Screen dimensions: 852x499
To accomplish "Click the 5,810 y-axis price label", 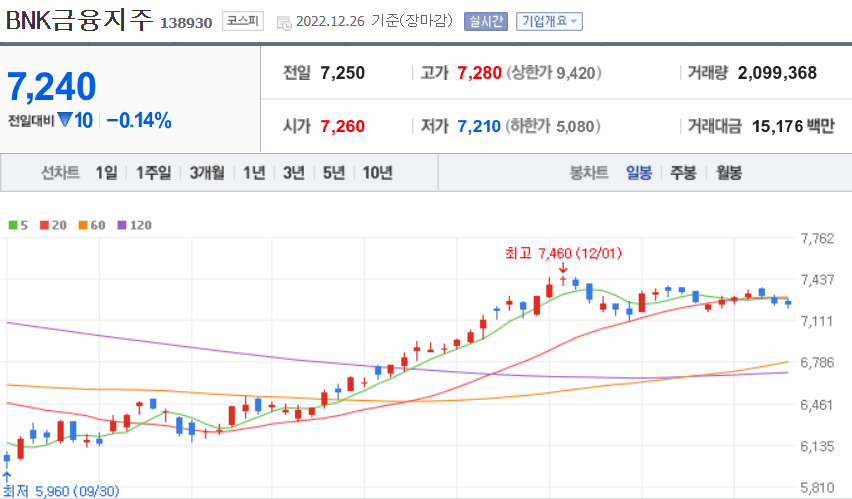I will 817,488.
